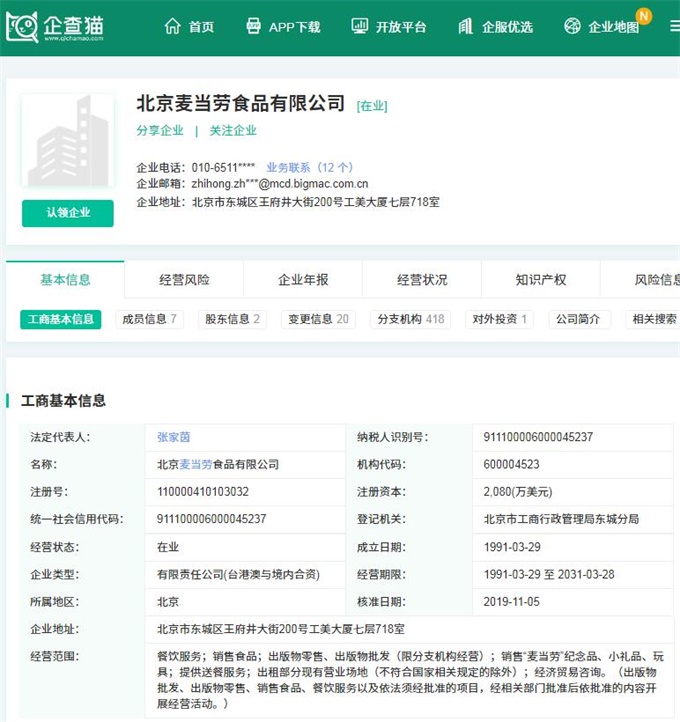Click the 经营范围 description text
The width and height of the screenshot is (680, 722).
tap(410, 680)
